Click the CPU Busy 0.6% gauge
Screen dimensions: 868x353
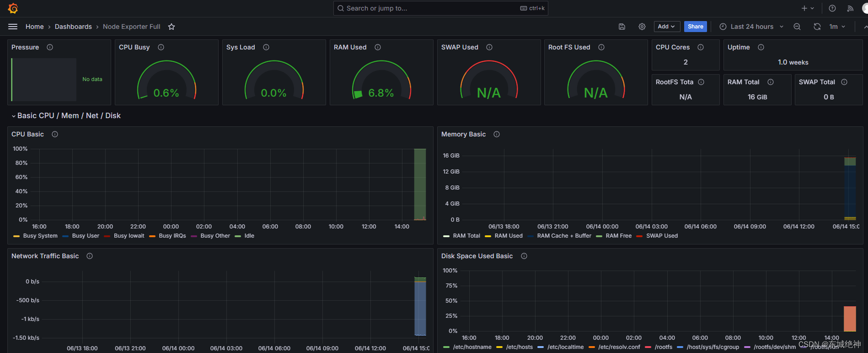[166, 80]
